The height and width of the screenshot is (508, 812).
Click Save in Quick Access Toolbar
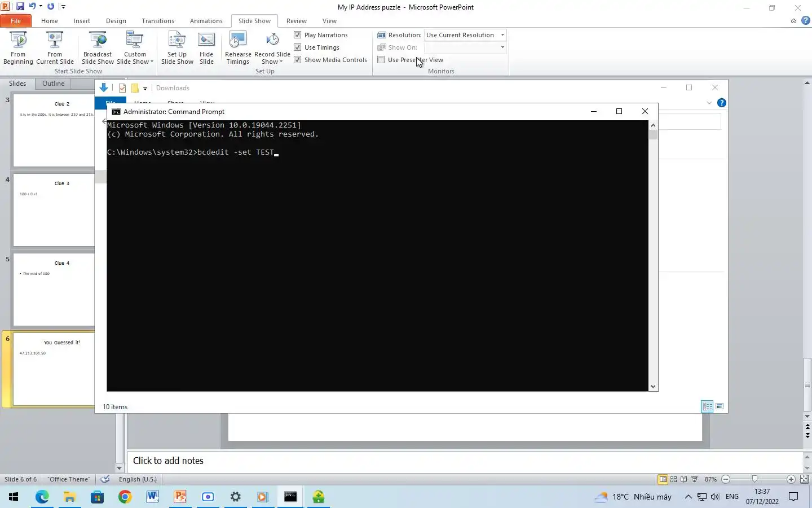[x=20, y=7]
